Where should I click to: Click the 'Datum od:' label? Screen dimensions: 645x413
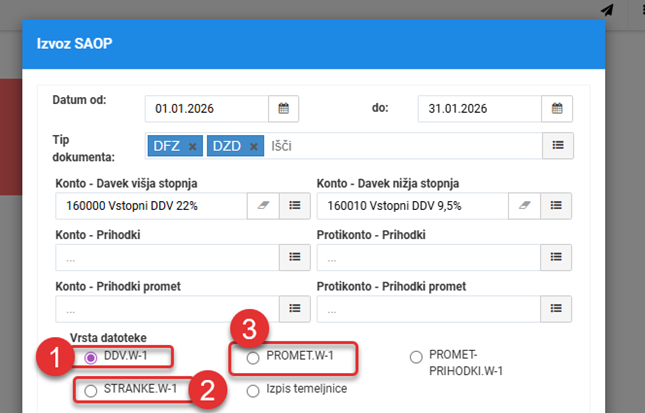click(79, 100)
